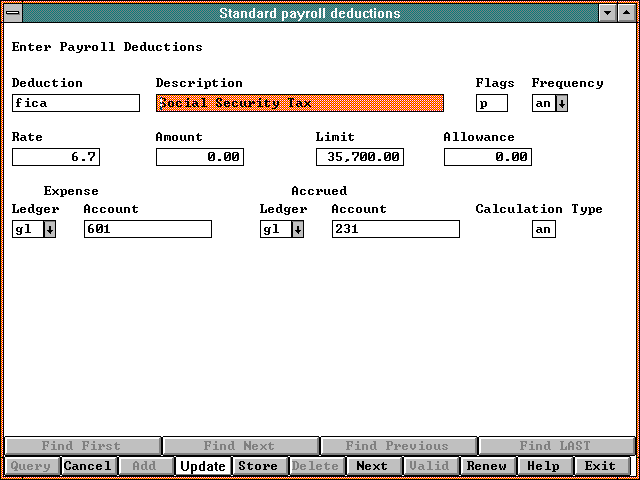Open Help from the bottom bar
This screenshot has width=640, height=480.
coord(544,466)
